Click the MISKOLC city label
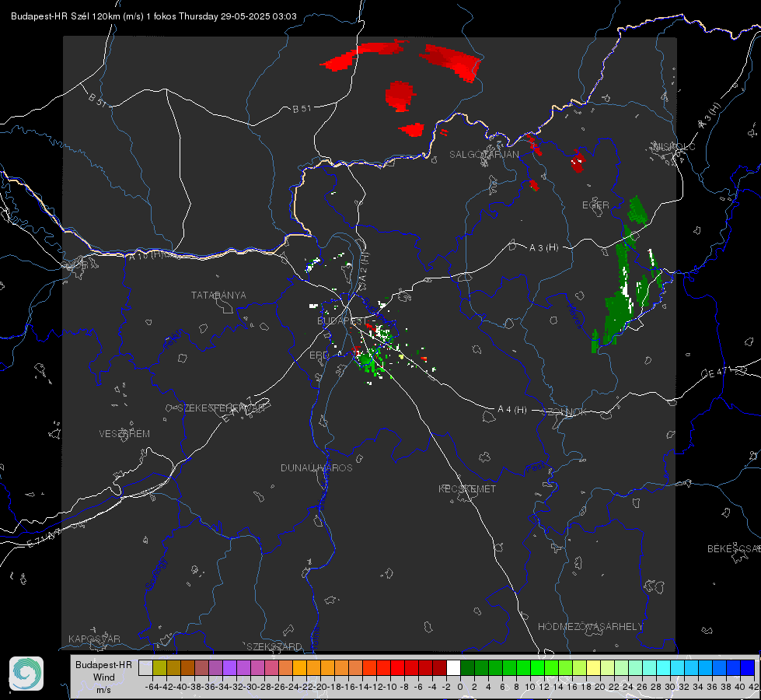The height and width of the screenshot is (700, 761). [674, 146]
